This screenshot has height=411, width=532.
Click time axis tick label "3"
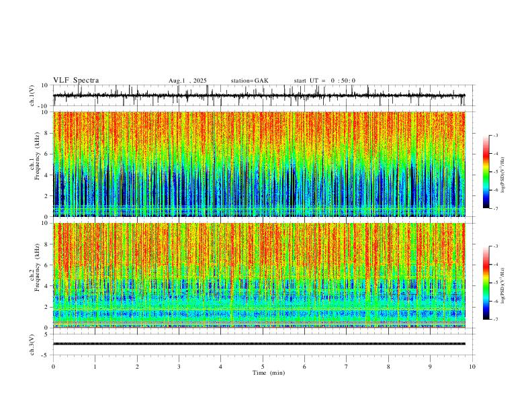[x=179, y=367]
